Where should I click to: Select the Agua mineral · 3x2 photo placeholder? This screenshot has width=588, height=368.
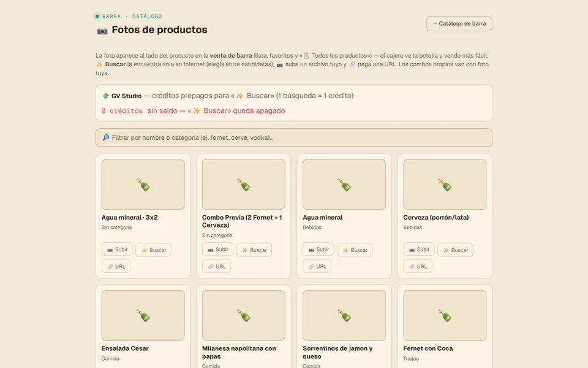(143, 185)
